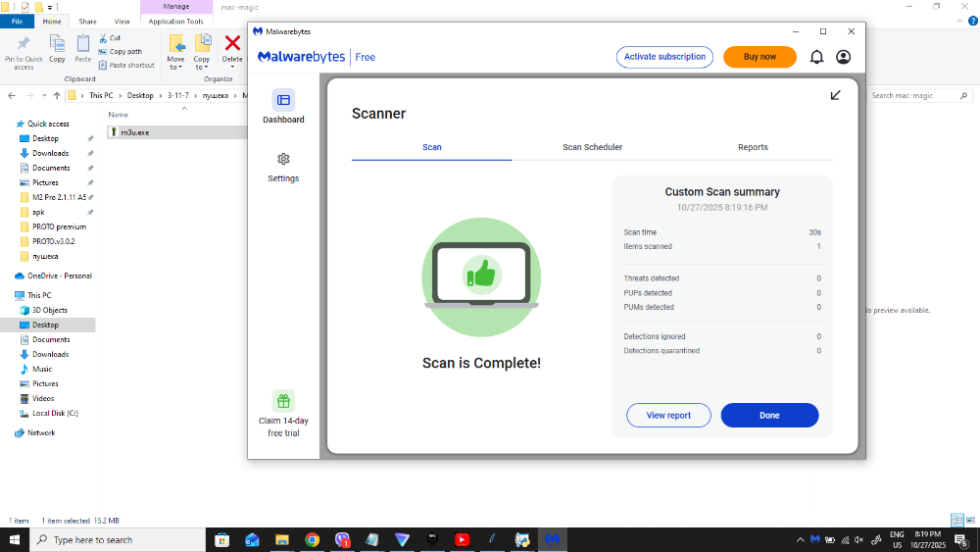Open Explorer help question mark icon
The width and height of the screenshot is (980, 552).
coord(972,22)
